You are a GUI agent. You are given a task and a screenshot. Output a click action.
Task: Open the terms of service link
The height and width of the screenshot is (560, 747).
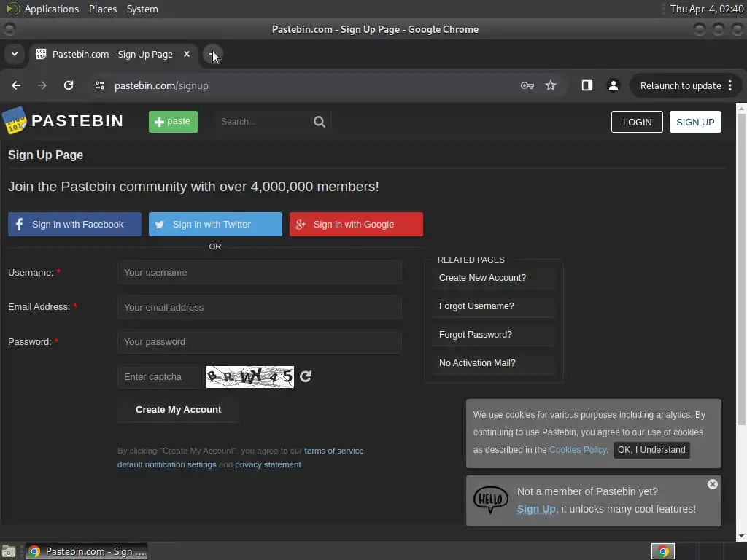click(334, 451)
